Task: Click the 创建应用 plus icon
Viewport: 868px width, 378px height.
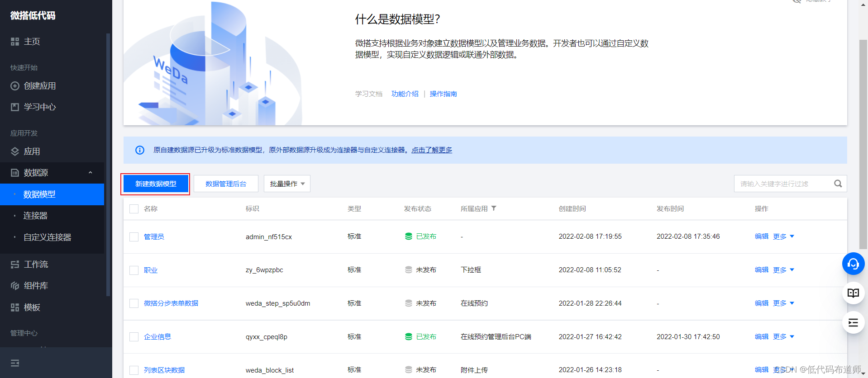Action: 15,86
